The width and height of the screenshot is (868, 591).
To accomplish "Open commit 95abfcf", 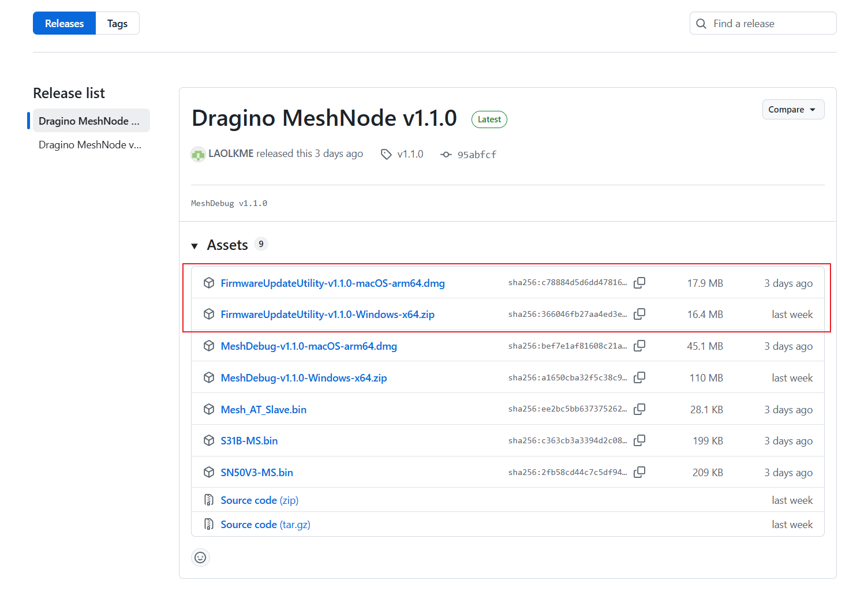I will pos(477,155).
